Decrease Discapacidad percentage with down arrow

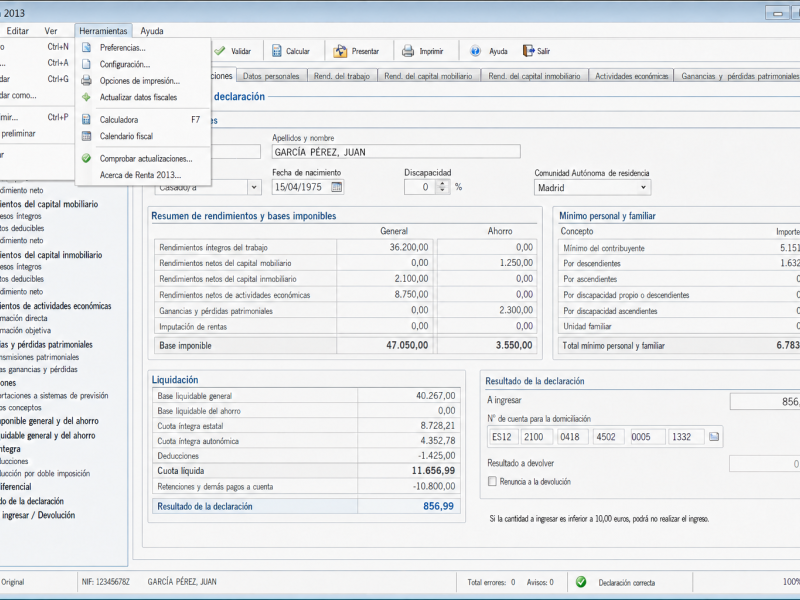(442, 191)
